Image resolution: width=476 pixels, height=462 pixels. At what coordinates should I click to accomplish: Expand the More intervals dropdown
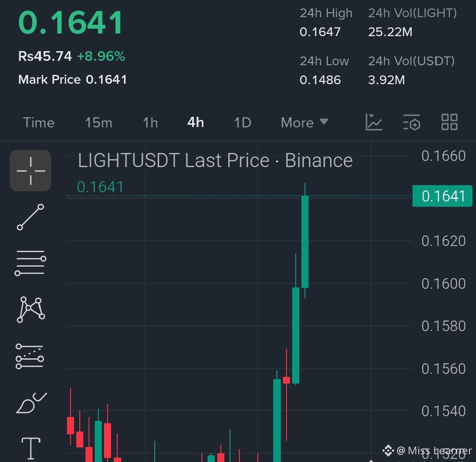(305, 123)
